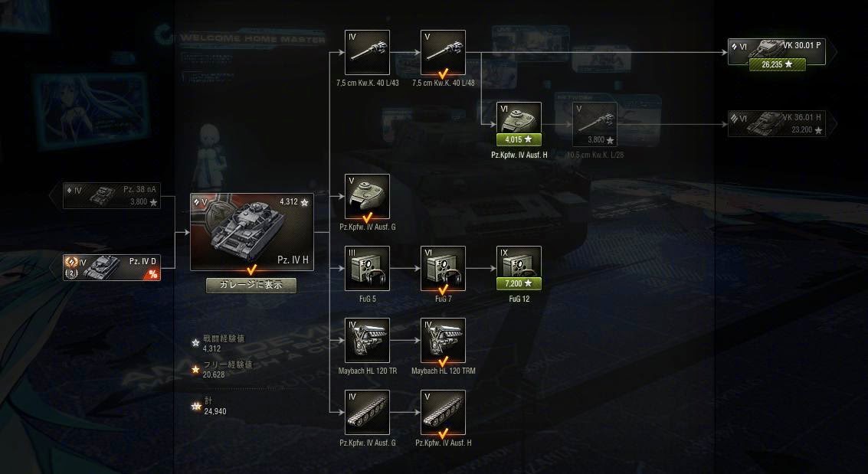This screenshot has height=474, width=868.
Task: Select the 7,5 cm Kw.K. 40 L/43 gun module
Action: [367, 53]
